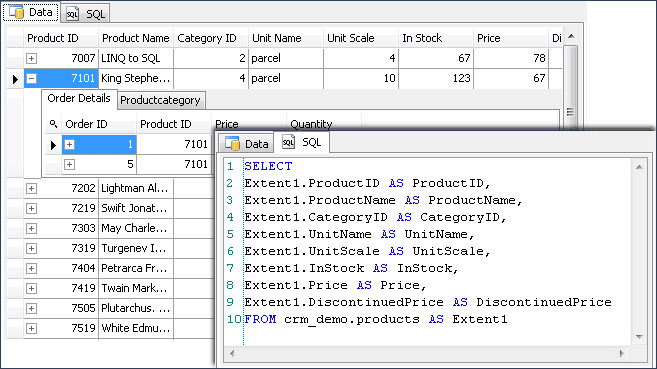Image resolution: width=657 pixels, height=369 pixels.
Task: Click 'crm_demo.products' in the FROM line
Action: click(x=352, y=319)
